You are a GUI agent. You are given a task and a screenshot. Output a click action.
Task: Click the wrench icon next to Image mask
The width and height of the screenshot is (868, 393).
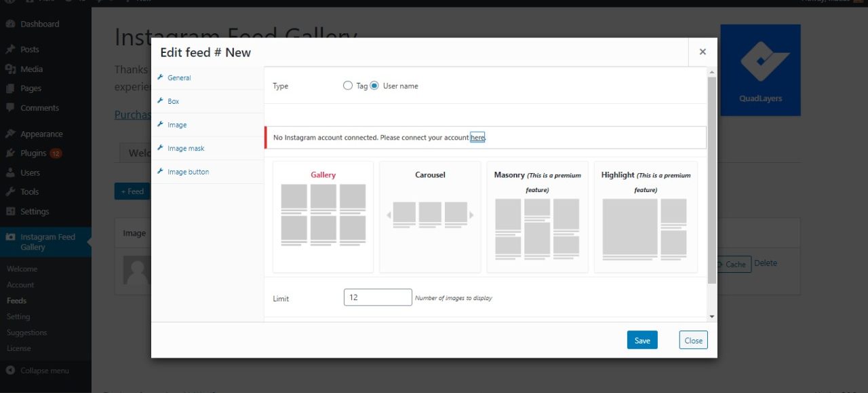[161, 148]
